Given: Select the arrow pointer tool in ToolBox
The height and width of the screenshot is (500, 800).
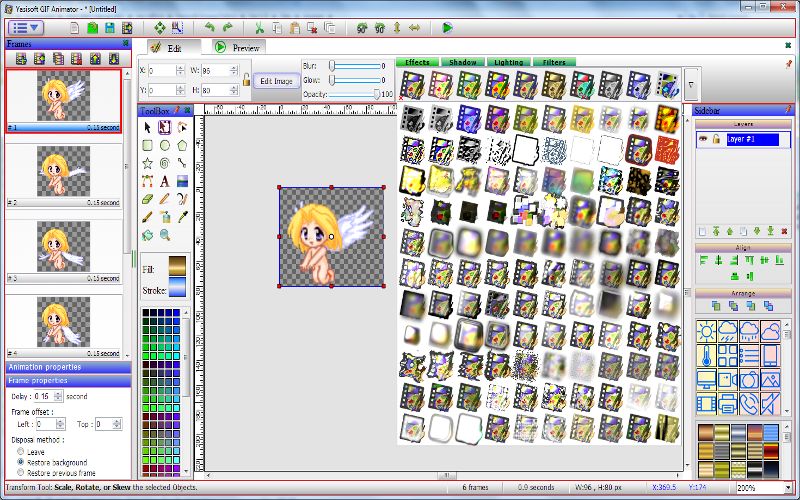Looking at the screenshot, I should [147, 128].
